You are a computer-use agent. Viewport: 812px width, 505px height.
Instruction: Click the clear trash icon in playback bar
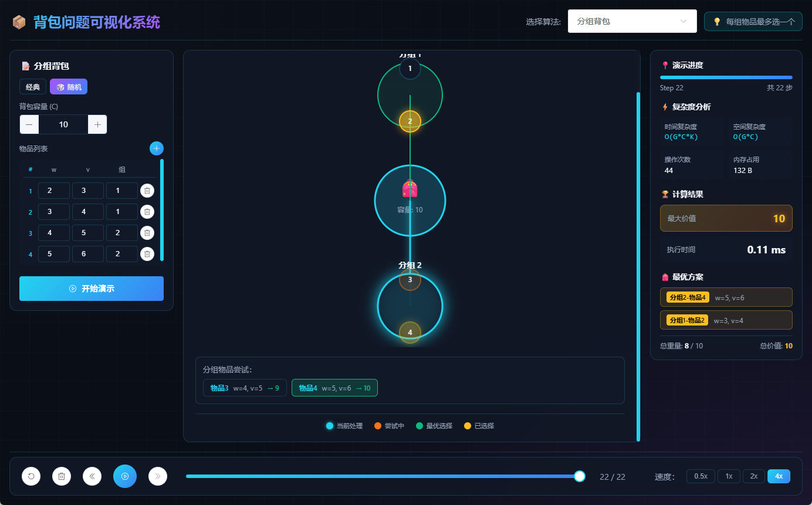62,476
